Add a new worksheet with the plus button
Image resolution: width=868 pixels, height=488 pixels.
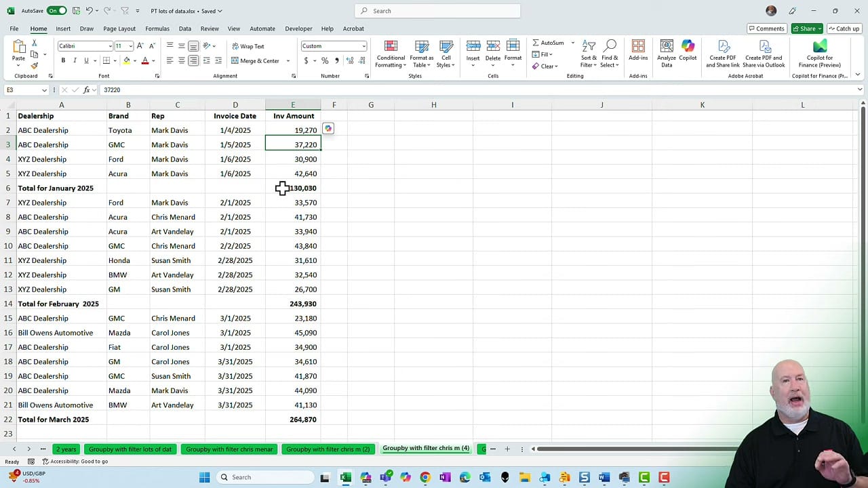(x=507, y=449)
